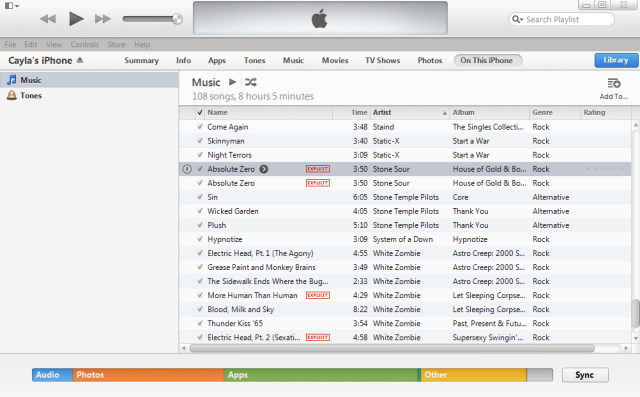Eject Cayla's iPhone

click(80, 60)
